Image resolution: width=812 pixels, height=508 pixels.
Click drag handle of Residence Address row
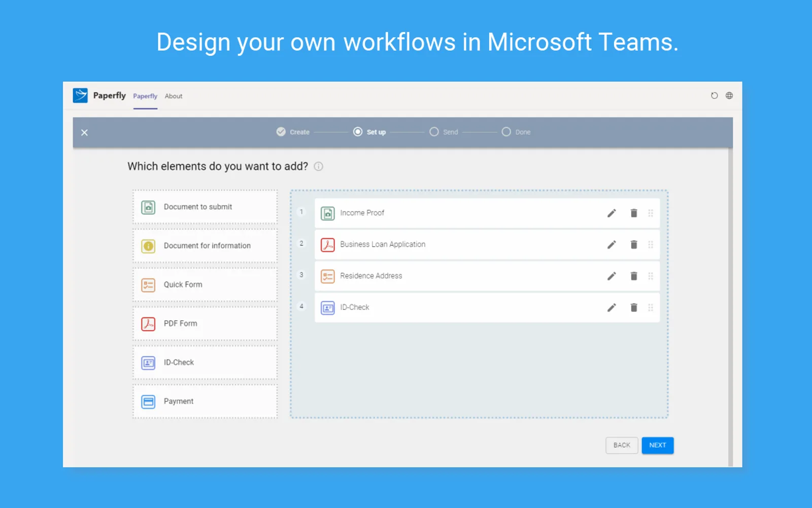click(651, 276)
